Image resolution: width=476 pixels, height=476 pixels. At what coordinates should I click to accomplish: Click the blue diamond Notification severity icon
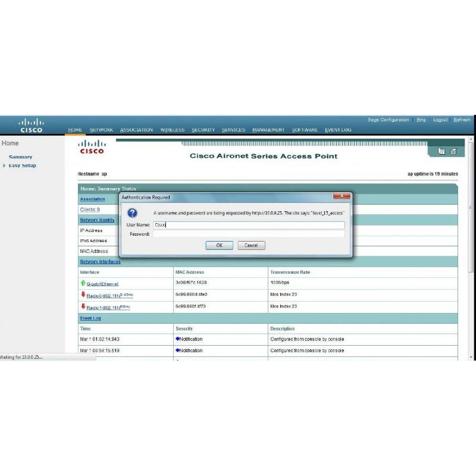point(177,339)
